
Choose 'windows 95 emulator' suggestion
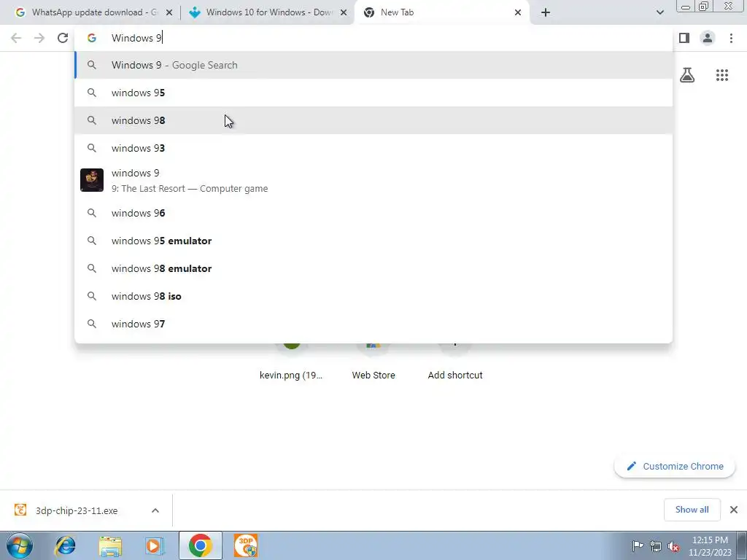click(x=373, y=241)
